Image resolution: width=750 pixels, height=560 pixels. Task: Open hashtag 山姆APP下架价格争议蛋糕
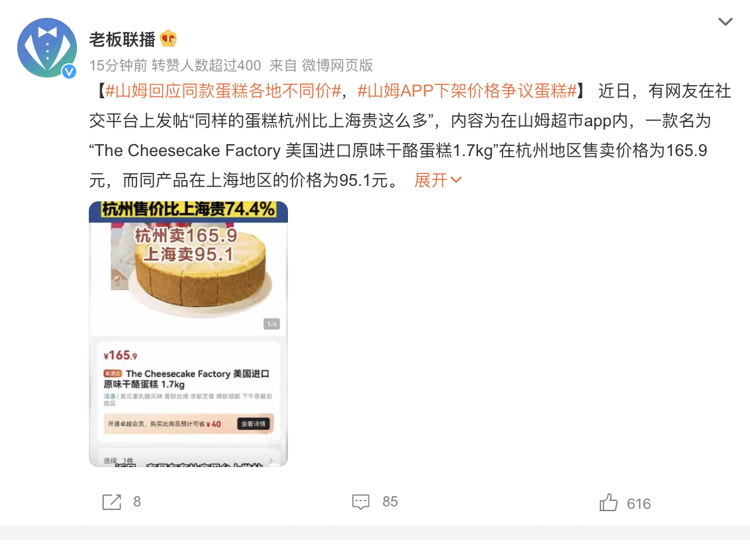pos(467,91)
